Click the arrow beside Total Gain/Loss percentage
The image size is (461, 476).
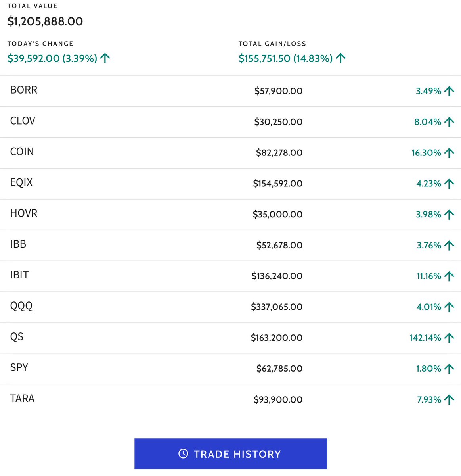point(340,58)
